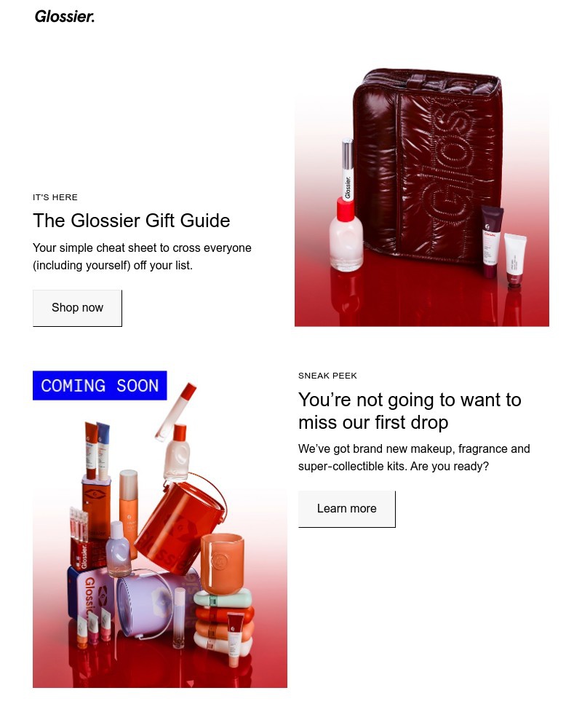Click the Shop now button
The height and width of the screenshot is (728, 582).
click(x=77, y=308)
